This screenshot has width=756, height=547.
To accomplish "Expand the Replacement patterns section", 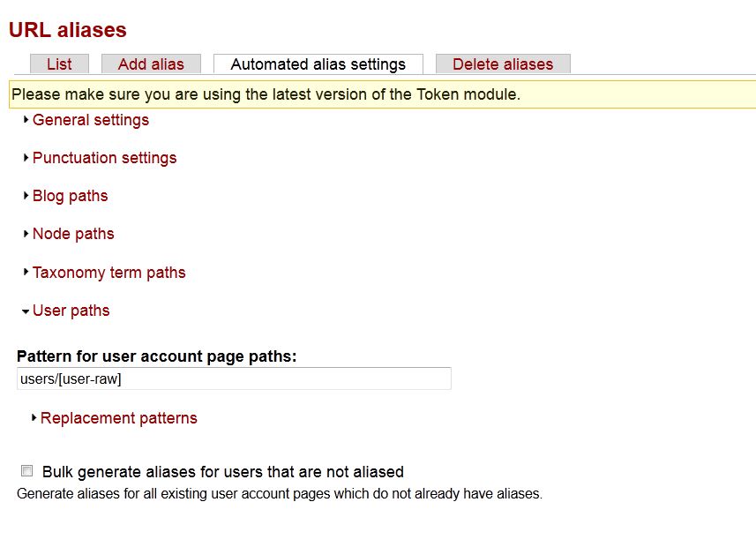I will tap(119, 418).
